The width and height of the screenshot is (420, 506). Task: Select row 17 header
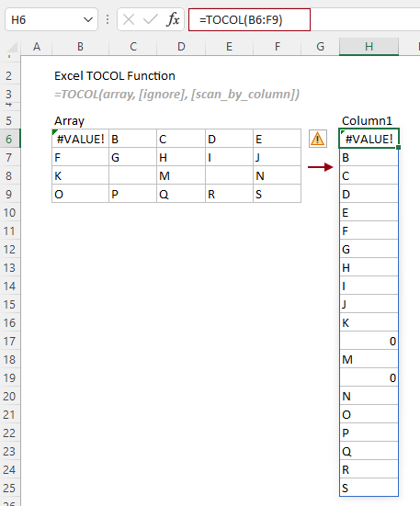[9, 341]
